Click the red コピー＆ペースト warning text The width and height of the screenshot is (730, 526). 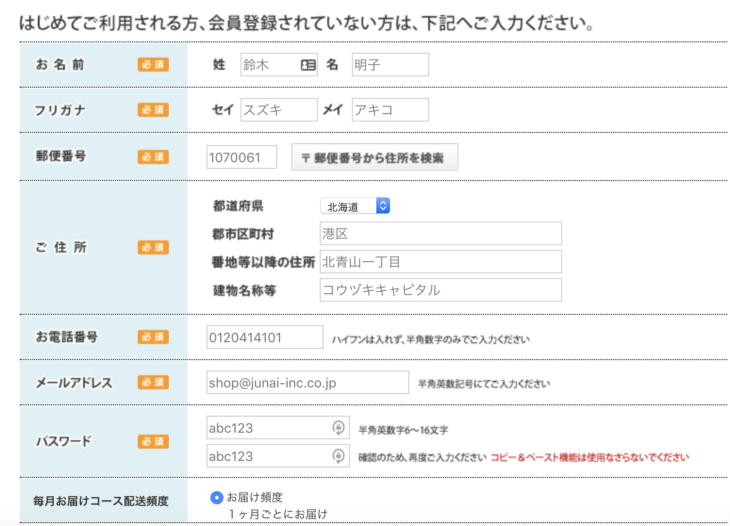point(589,458)
